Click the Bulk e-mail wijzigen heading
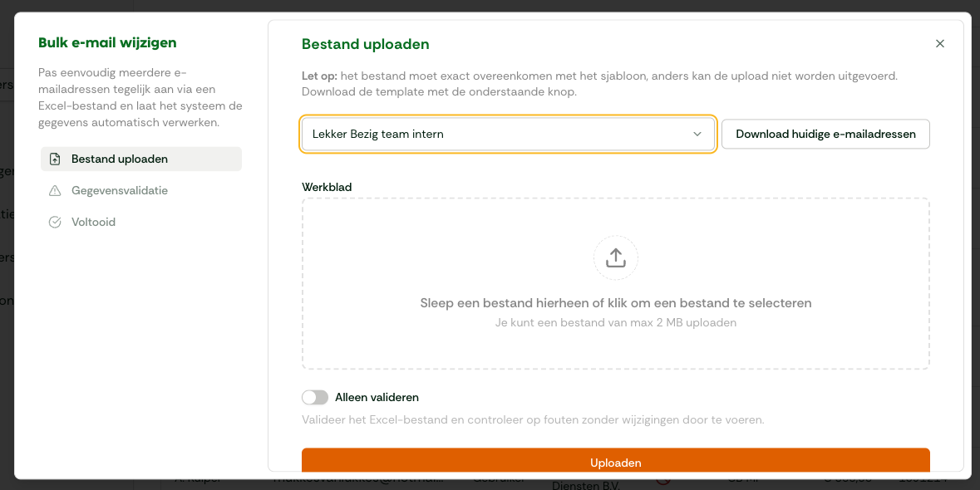980x490 pixels. (107, 43)
